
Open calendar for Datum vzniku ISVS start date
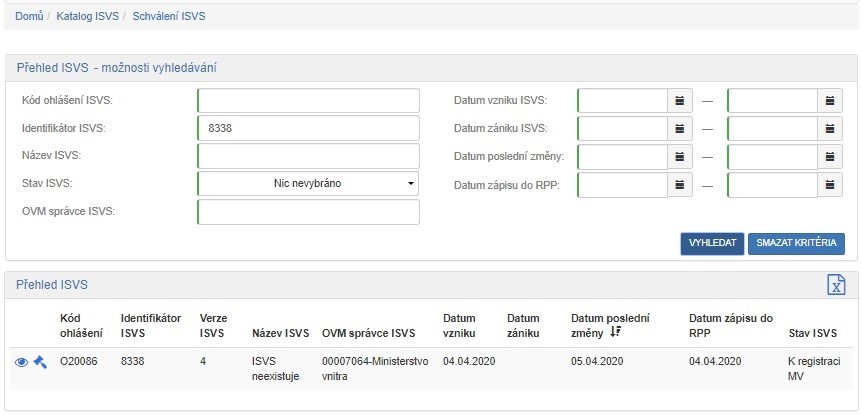[x=680, y=100]
